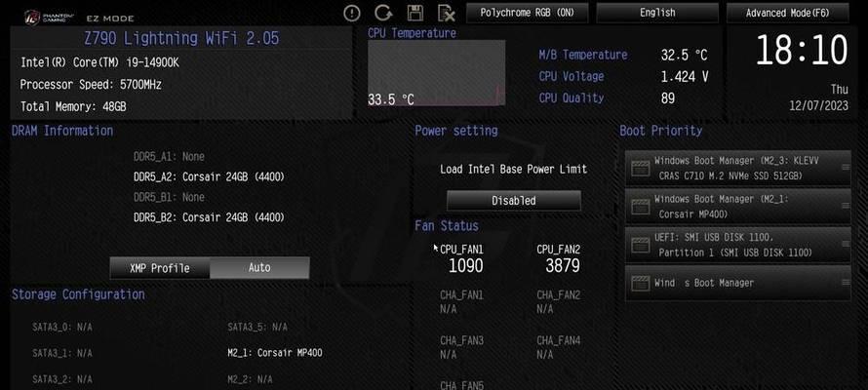This screenshot has height=390, width=868.
Task: Select the KLEVV CRAS C710 Windows Boot Manager entry
Action: [738, 168]
